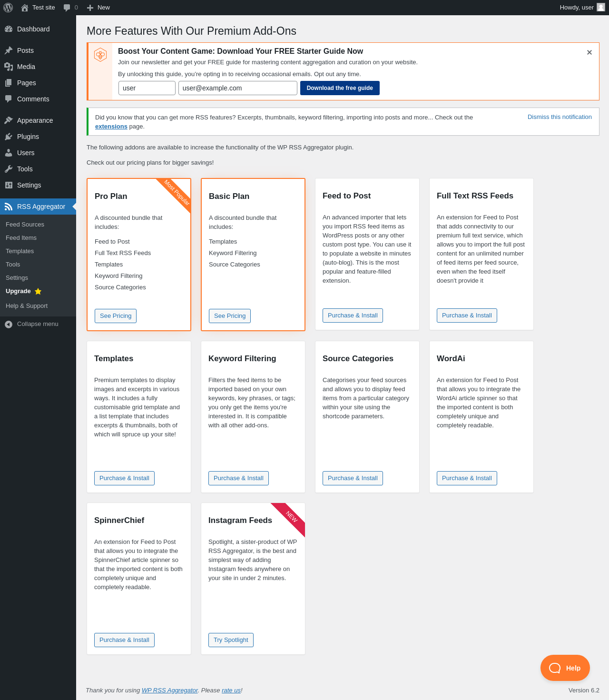Click the orange hexagon newsletter logo
Screen dimensions: 609x700
pyautogui.click(x=100, y=55)
